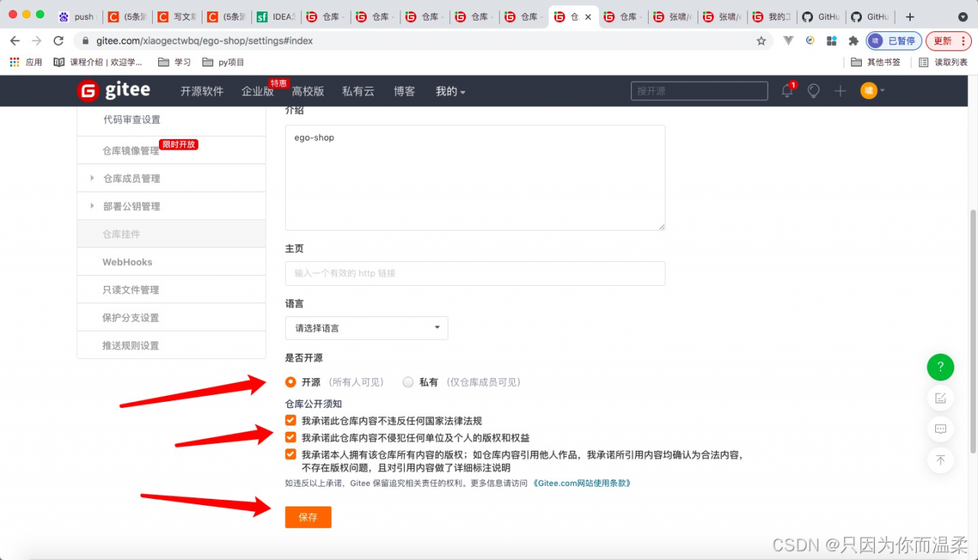The height and width of the screenshot is (560, 978).
Task: Close the active browser tab
Action: click(588, 17)
